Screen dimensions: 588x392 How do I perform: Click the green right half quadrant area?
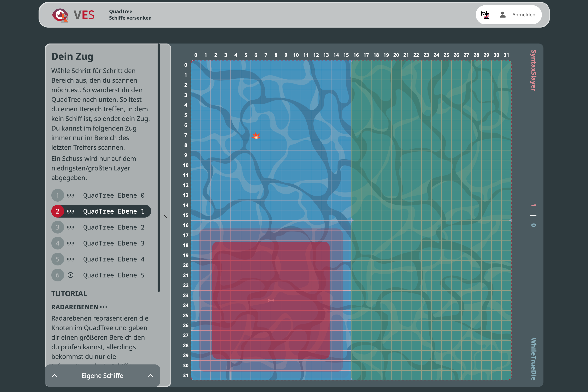[431, 220]
